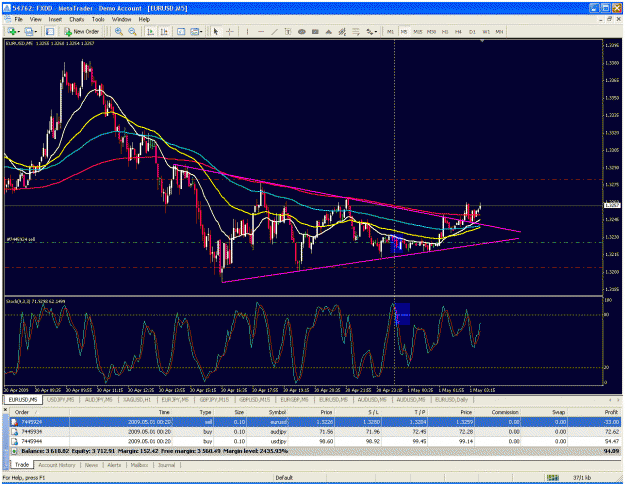Expand the Arrows tool dropdown
Screen dimensions: 625x484
coord(376,31)
